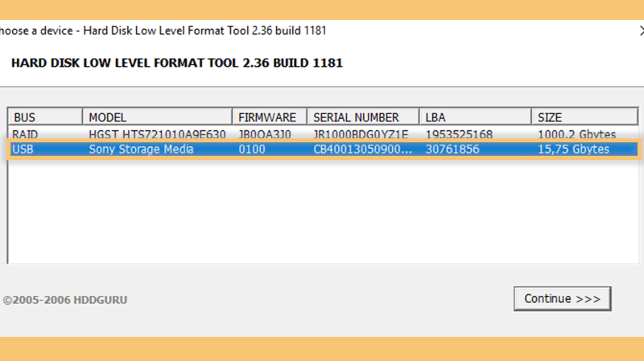Image resolution: width=644 pixels, height=361 pixels.
Task: Close the Choose a device window
Action: [x=641, y=31]
